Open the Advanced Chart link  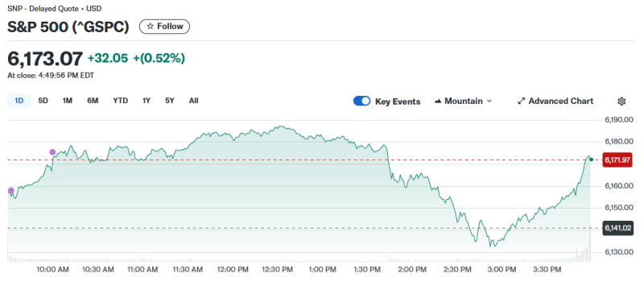[x=555, y=101]
